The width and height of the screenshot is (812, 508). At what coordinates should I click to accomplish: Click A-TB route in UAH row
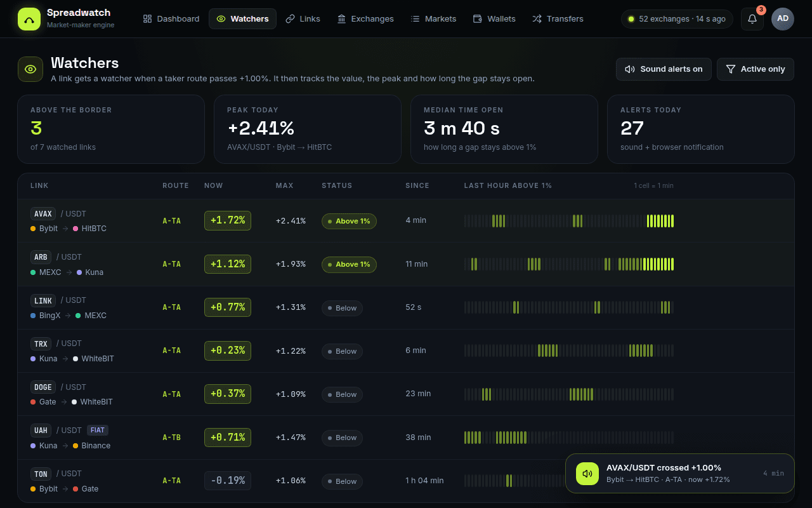(171, 438)
